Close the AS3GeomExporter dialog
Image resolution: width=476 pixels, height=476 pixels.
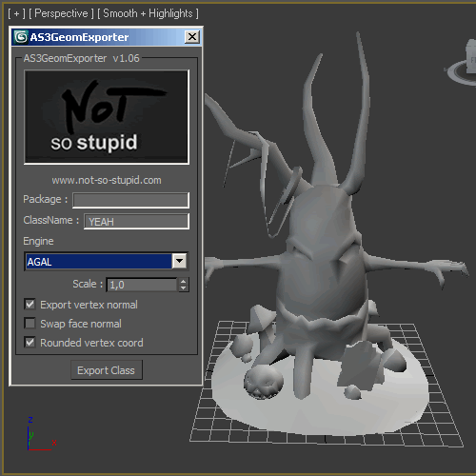click(192, 37)
